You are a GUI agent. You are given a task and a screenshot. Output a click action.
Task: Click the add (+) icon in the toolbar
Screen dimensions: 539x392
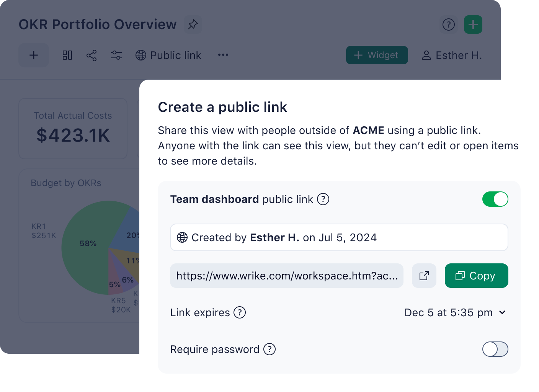[x=34, y=55]
